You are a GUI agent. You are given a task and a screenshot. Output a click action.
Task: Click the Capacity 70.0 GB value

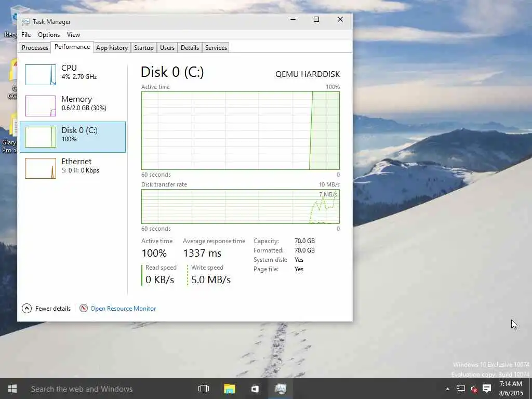click(304, 241)
